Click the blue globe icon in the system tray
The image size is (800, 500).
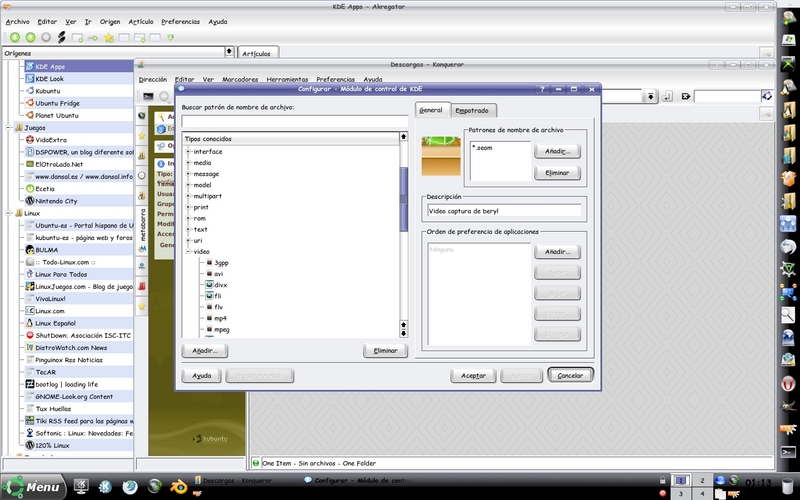[x=720, y=480]
